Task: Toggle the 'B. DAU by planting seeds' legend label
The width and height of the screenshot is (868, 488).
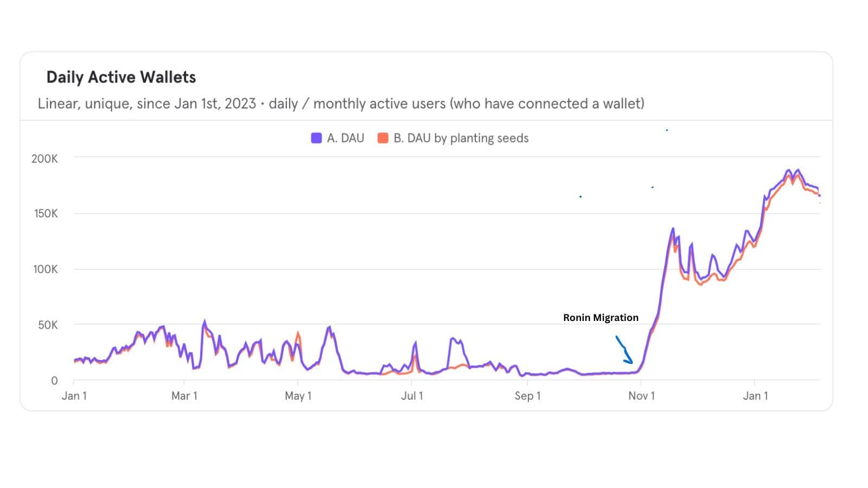Action: click(461, 138)
